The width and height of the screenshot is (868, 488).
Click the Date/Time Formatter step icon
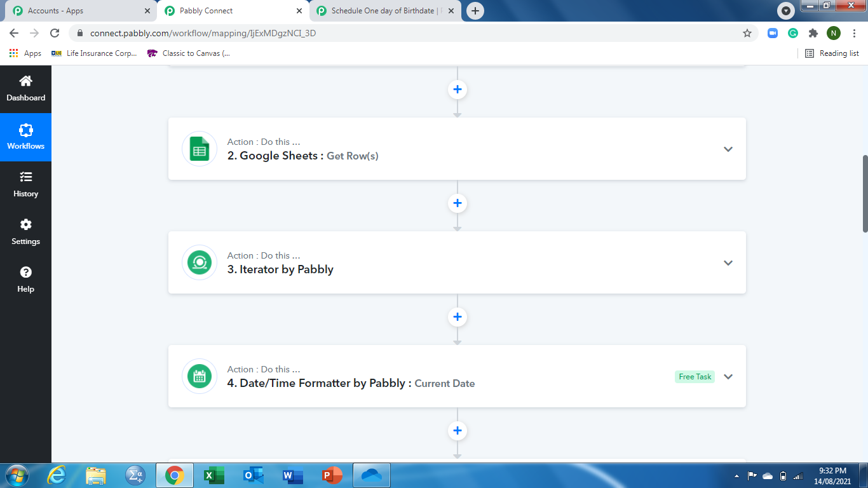[x=200, y=376]
